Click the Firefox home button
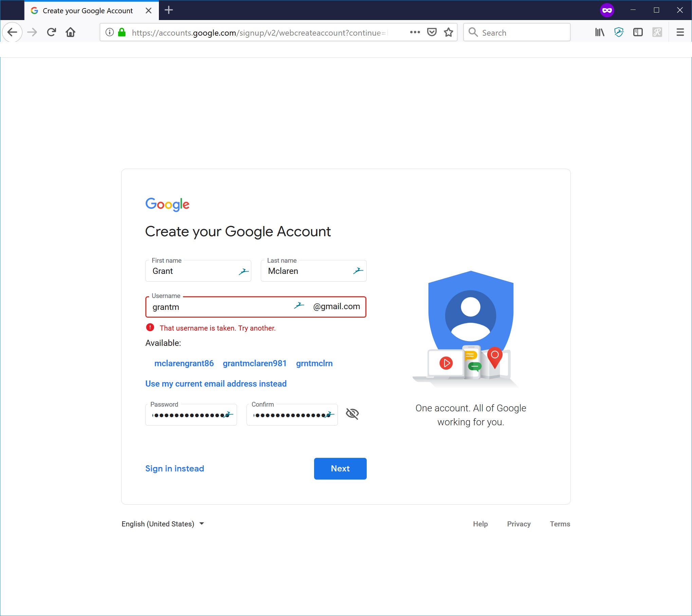692x616 pixels. point(70,32)
